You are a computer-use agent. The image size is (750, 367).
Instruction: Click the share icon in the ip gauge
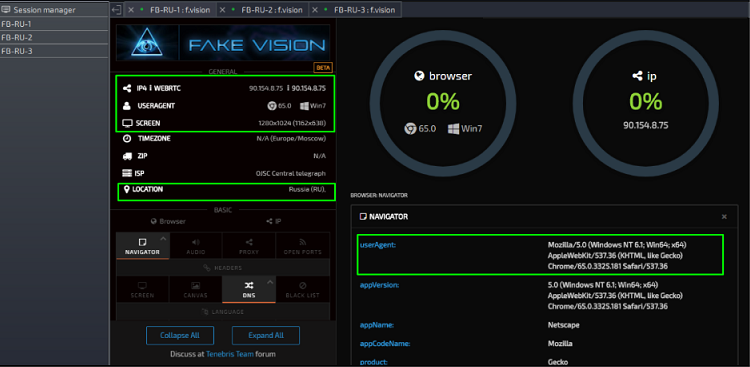click(637, 76)
